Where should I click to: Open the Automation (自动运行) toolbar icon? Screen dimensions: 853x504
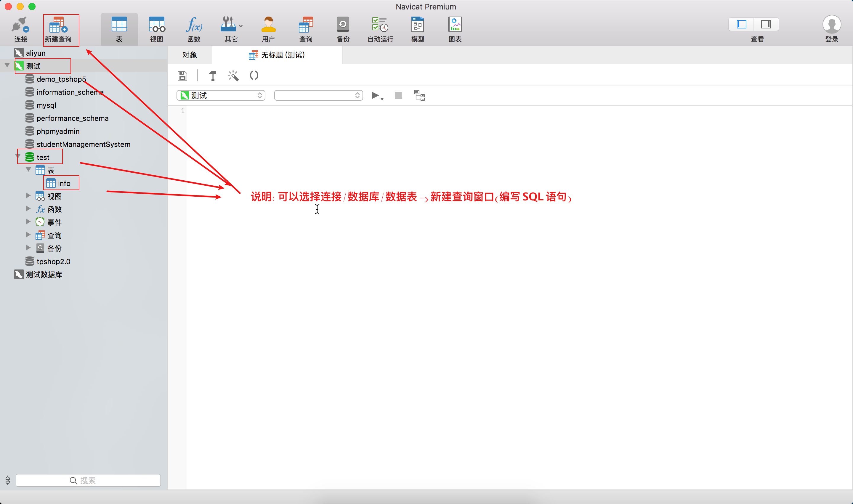click(x=380, y=25)
